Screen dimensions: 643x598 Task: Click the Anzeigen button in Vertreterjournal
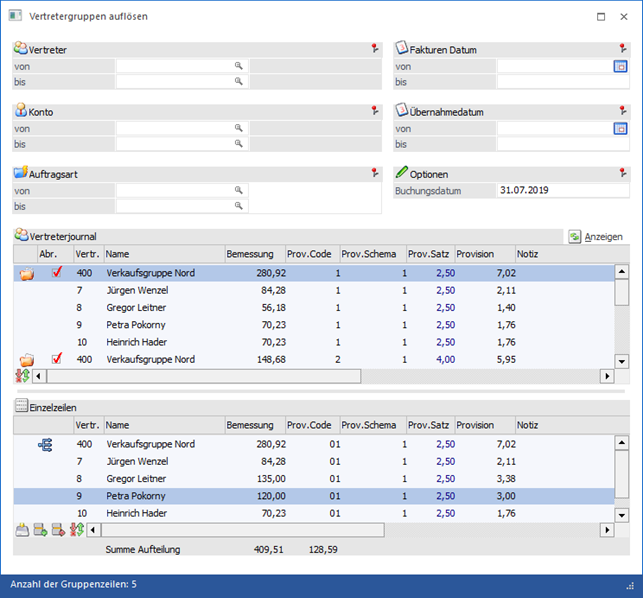[x=596, y=237]
